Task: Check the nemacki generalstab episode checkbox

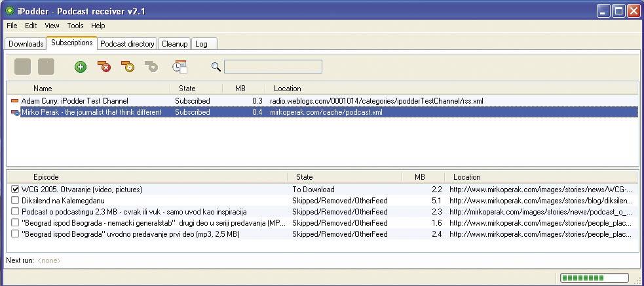Action: pos(15,222)
